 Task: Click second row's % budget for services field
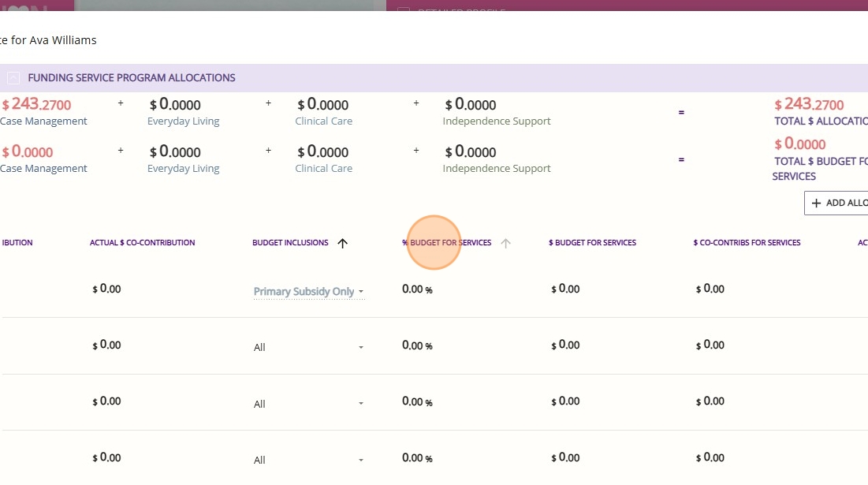point(416,345)
